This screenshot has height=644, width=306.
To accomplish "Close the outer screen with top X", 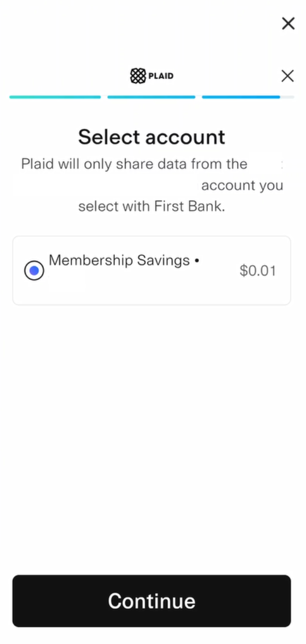I will pyautogui.click(x=288, y=23).
